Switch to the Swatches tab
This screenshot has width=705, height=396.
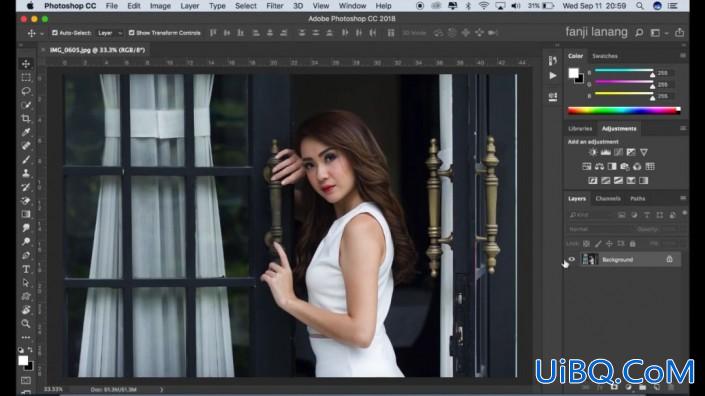(x=605, y=56)
